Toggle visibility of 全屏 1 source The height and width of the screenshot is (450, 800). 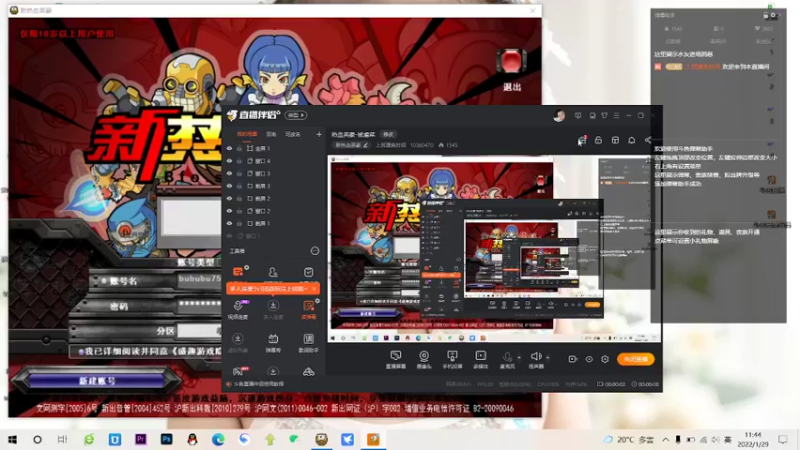point(229,148)
